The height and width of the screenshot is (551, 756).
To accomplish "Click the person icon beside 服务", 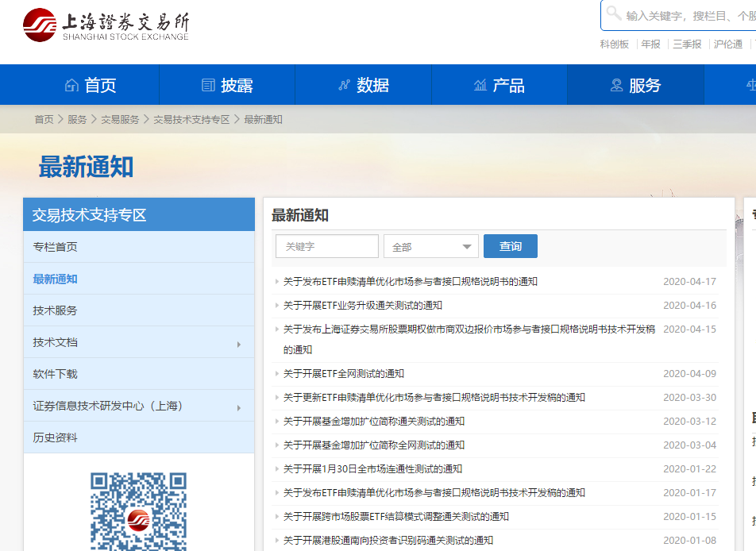I will click(616, 85).
